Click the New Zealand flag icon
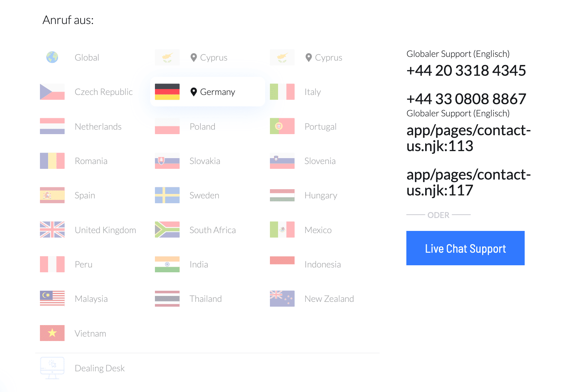572x392 pixels. tap(282, 299)
